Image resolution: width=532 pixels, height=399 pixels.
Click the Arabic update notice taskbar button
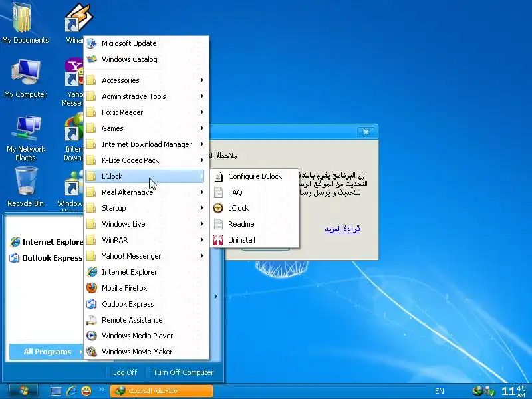[162, 391]
